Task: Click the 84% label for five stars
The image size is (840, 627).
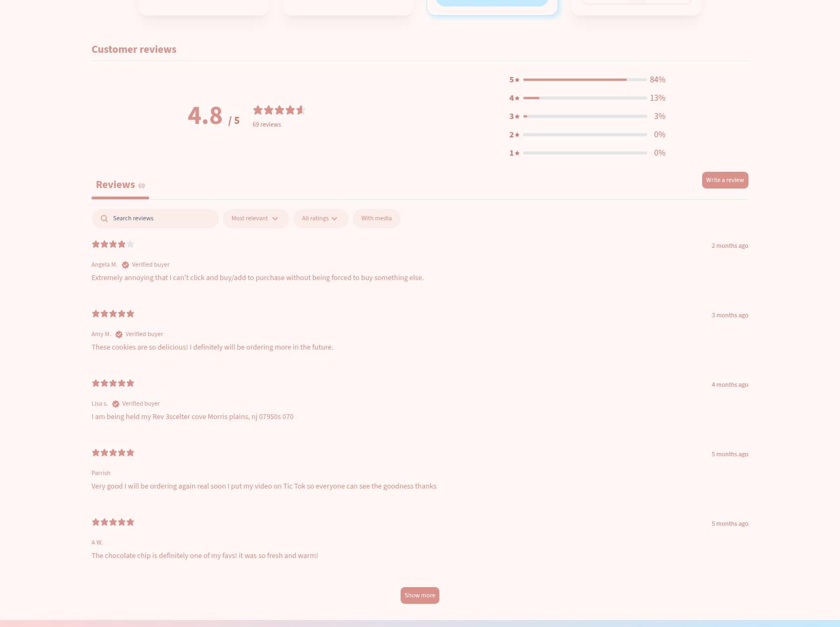Action: pos(657,80)
